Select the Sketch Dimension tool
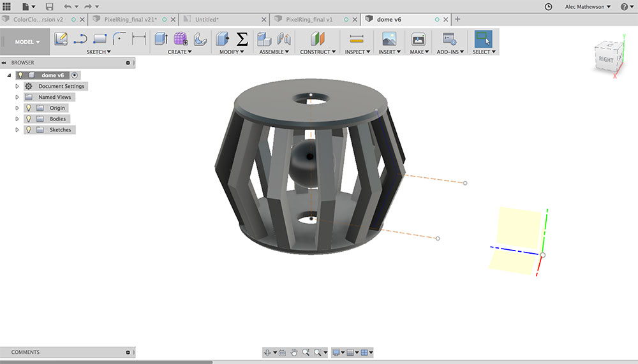Viewport: 638px width, 364px height. 138,39
